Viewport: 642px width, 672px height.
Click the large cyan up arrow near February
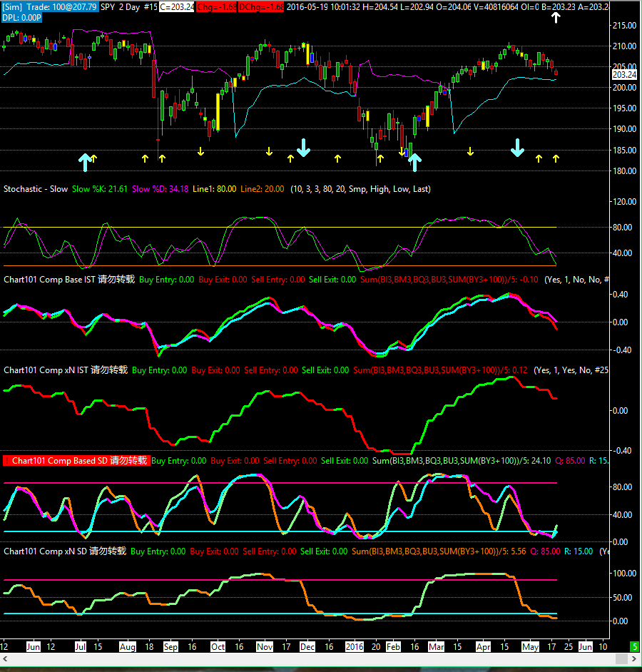[x=414, y=162]
